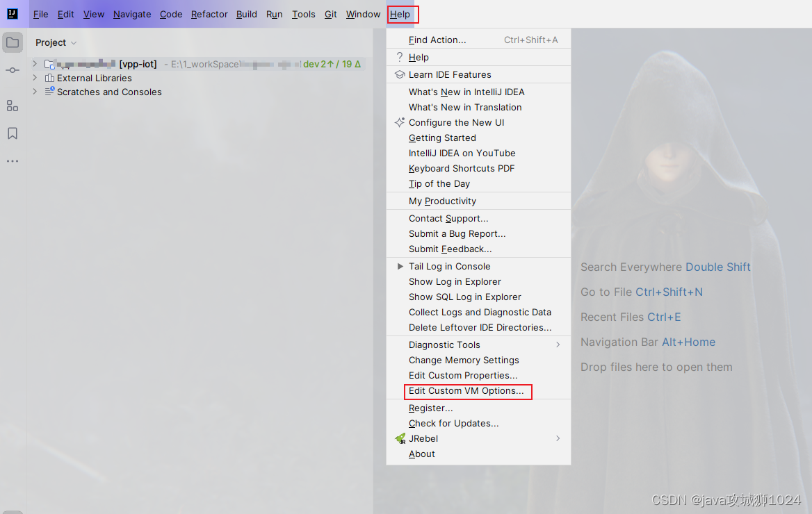Open My Productivity
Viewport: 812px width, 514px height.
[478, 201]
